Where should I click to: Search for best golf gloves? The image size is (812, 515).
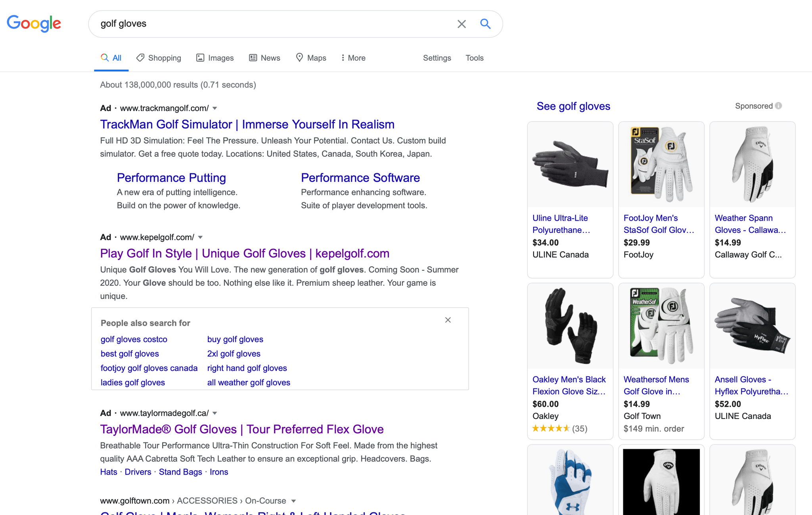pyautogui.click(x=130, y=354)
